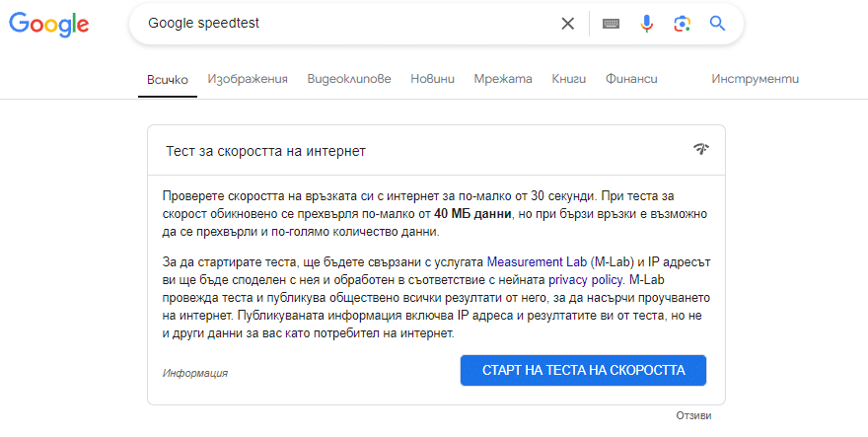Open the privacy policy link
868x437 pixels.
(x=586, y=280)
